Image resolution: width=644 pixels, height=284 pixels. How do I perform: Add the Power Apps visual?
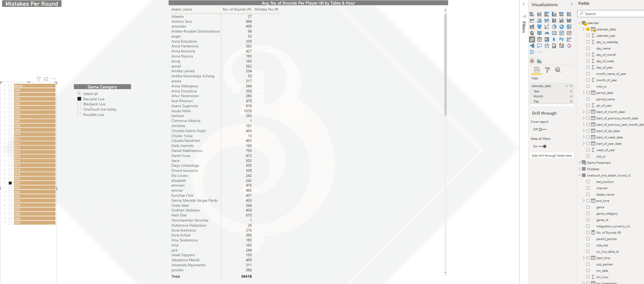(569, 46)
